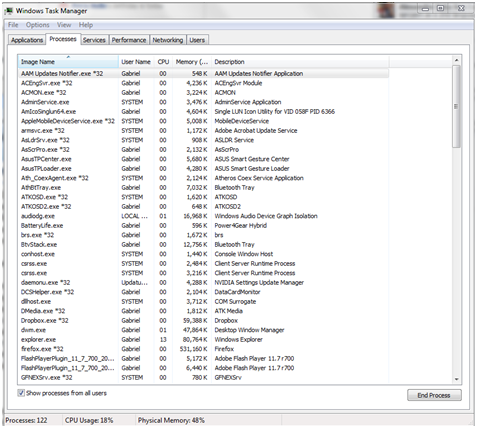This screenshot has width=477, height=428.
Task: Select Ath_CoexAgent.exe *32 process
Action: tap(203, 178)
